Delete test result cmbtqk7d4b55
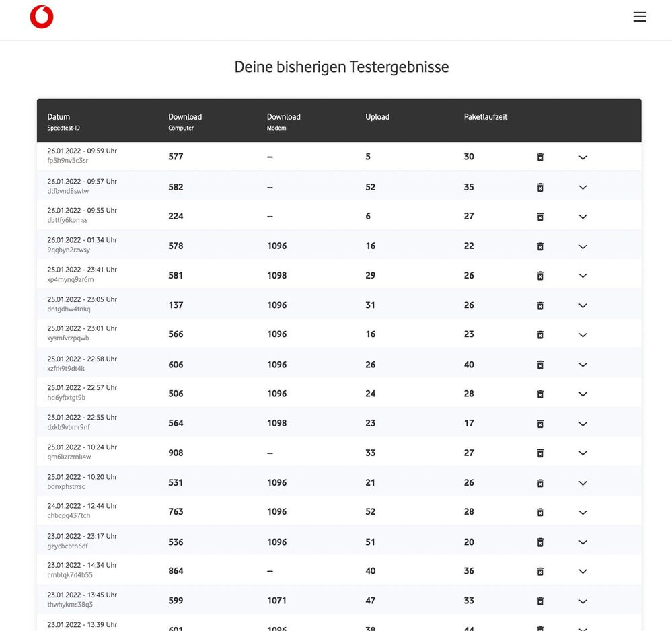 tap(540, 571)
